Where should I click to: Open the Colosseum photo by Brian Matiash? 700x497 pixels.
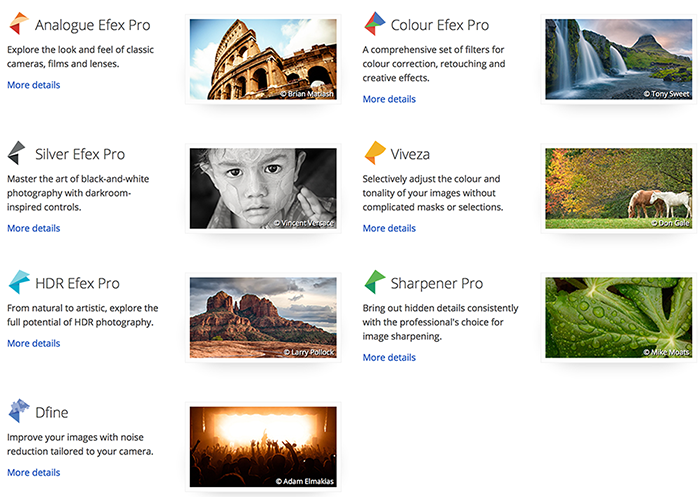pyautogui.click(x=263, y=59)
